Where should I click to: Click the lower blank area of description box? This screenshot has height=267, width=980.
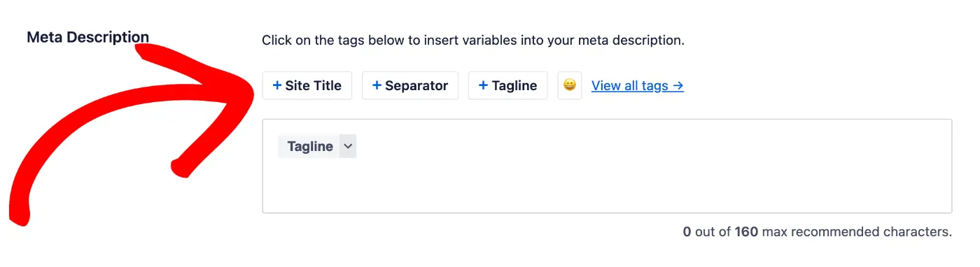pyautogui.click(x=607, y=189)
